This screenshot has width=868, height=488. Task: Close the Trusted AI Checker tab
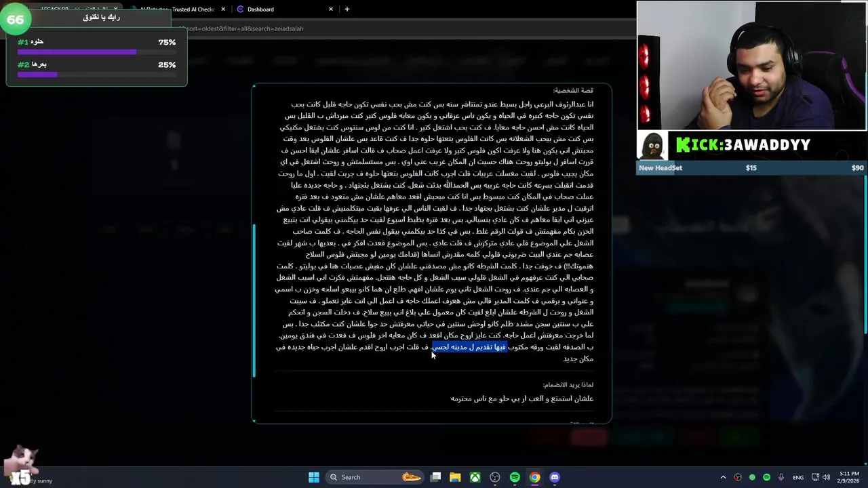223,9
